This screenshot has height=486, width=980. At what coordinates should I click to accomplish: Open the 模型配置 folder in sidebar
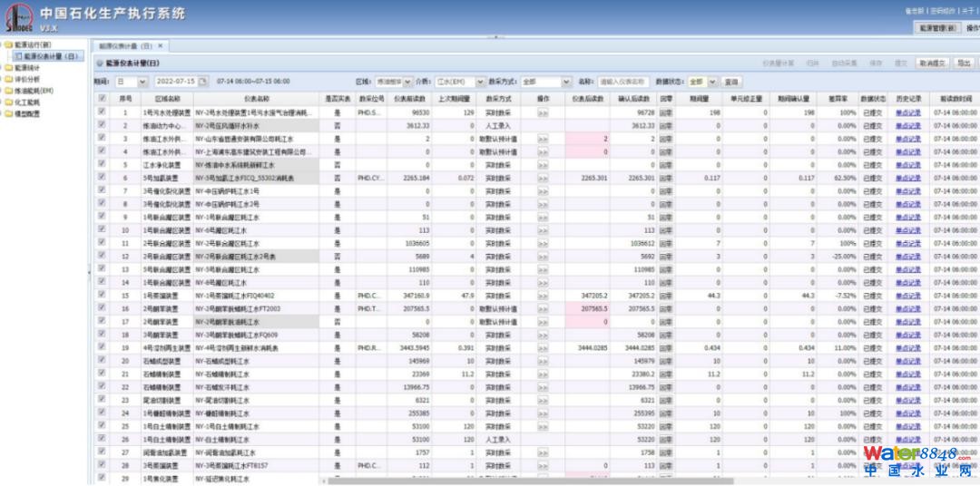(26, 114)
